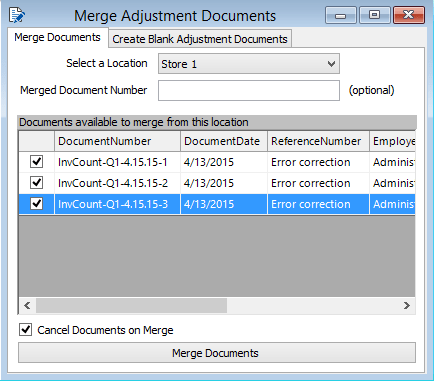This screenshot has height=381, width=434.
Task: Click the left arrow of the horizontal scrollbar
Action: [x=27, y=305]
